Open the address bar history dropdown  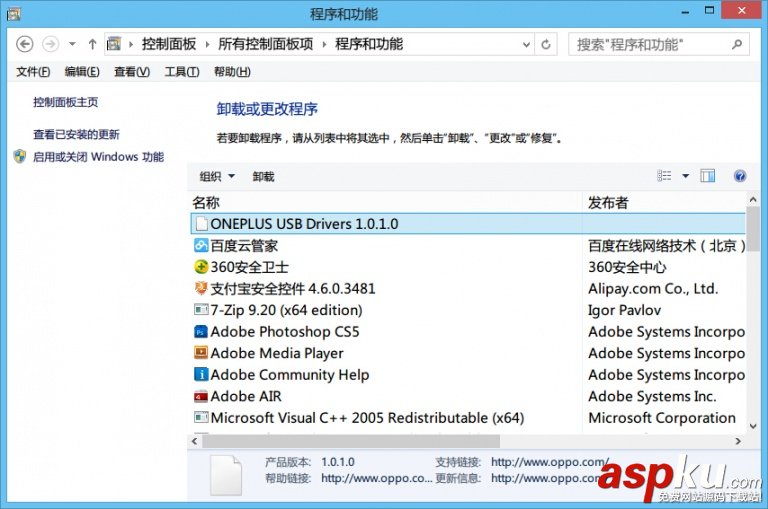(x=526, y=45)
